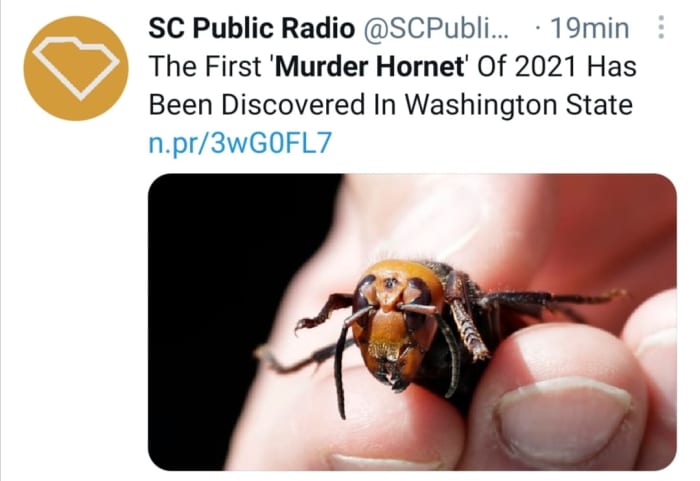Image resolution: width=700 pixels, height=481 pixels.
Task: Click the 'Of 2021 Has' tweet text
Action: click(557, 66)
